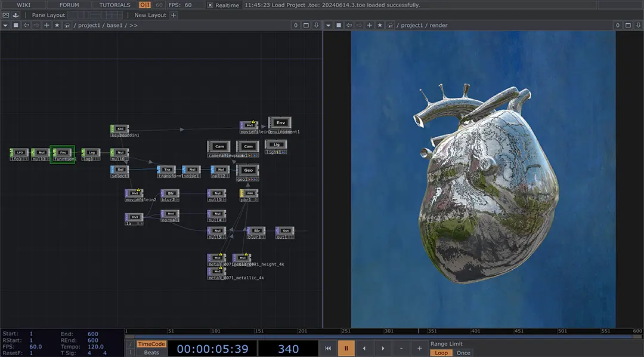
Task: Select the keyboardin1 node
Action: coord(120,130)
